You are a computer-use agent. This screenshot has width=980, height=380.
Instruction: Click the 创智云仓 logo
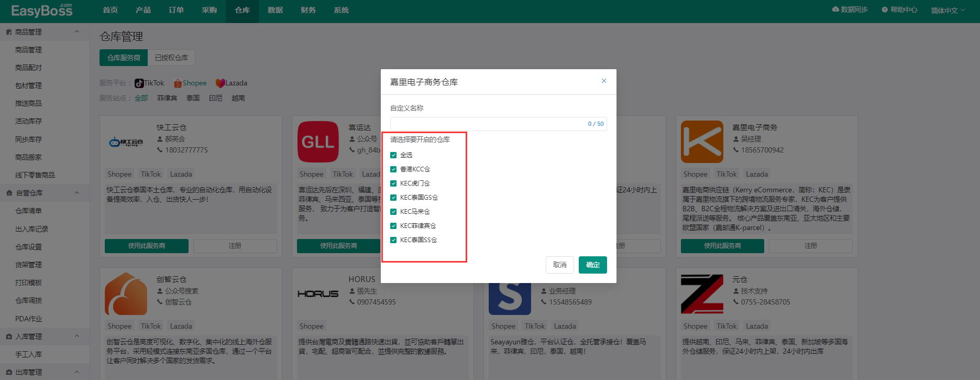(126, 294)
